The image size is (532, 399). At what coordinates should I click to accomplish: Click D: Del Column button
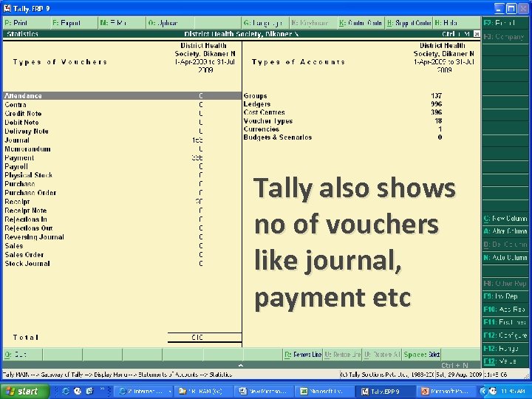pos(505,245)
